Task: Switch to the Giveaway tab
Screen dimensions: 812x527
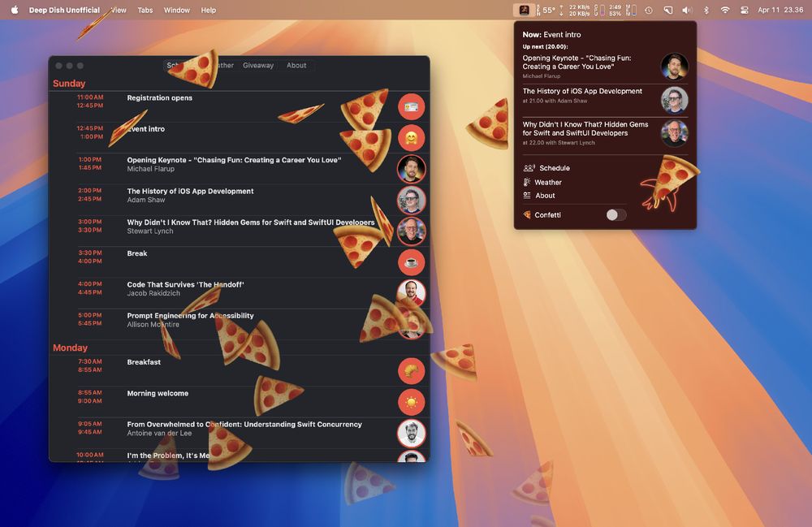Action: point(258,65)
